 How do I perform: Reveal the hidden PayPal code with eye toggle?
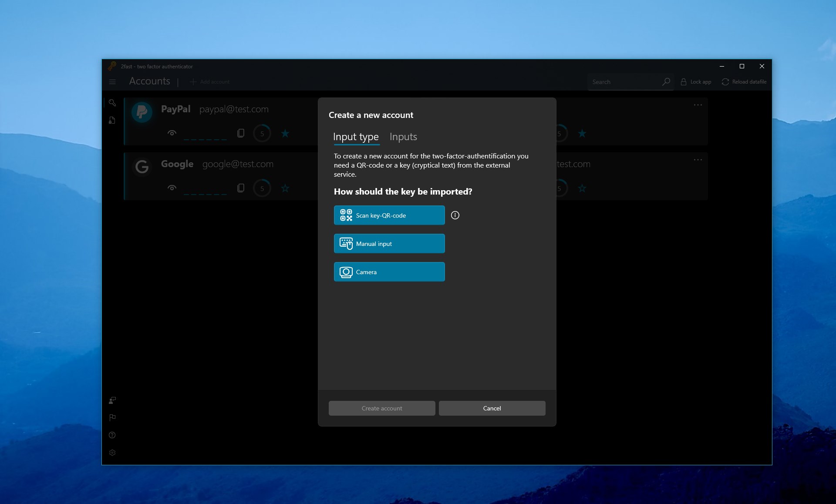172,133
